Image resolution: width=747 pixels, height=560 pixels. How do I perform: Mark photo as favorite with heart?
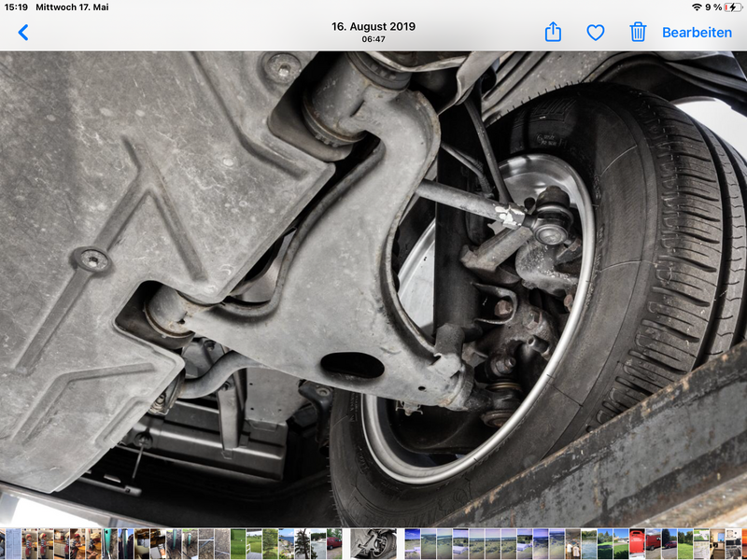point(596,33)
